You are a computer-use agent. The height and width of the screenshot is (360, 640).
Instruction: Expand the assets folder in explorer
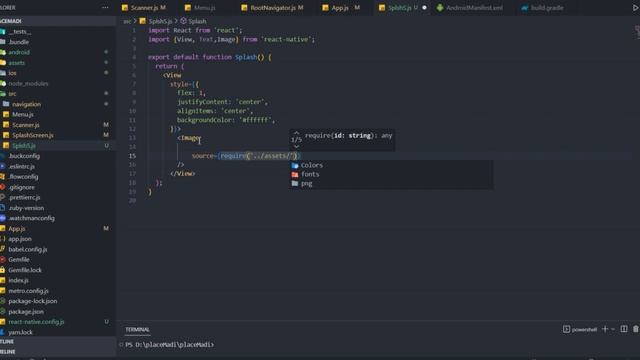(x=16, y=62)
